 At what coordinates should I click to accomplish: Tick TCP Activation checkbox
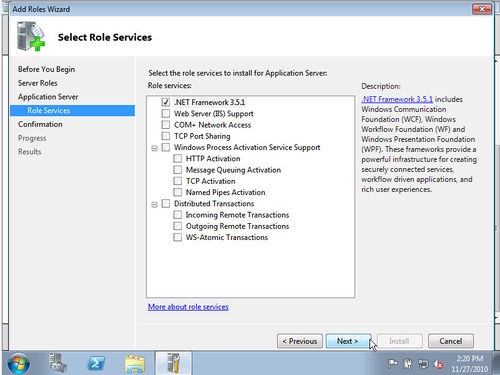(x=178, y=181)
